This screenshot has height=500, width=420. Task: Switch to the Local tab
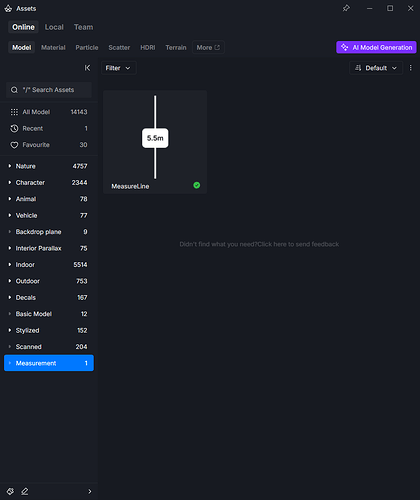pyautogui.click(x=54, y=27)
